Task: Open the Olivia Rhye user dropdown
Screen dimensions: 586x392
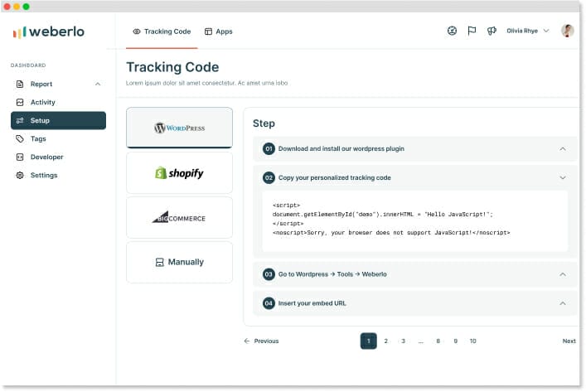Action: coord(528,31)
